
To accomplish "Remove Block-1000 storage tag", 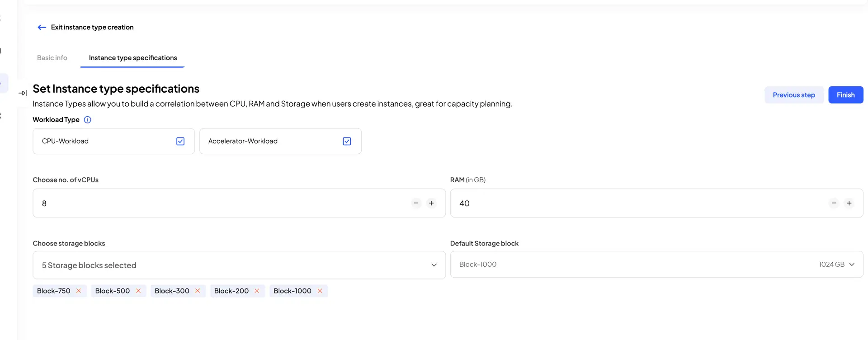I will (320, 291).
